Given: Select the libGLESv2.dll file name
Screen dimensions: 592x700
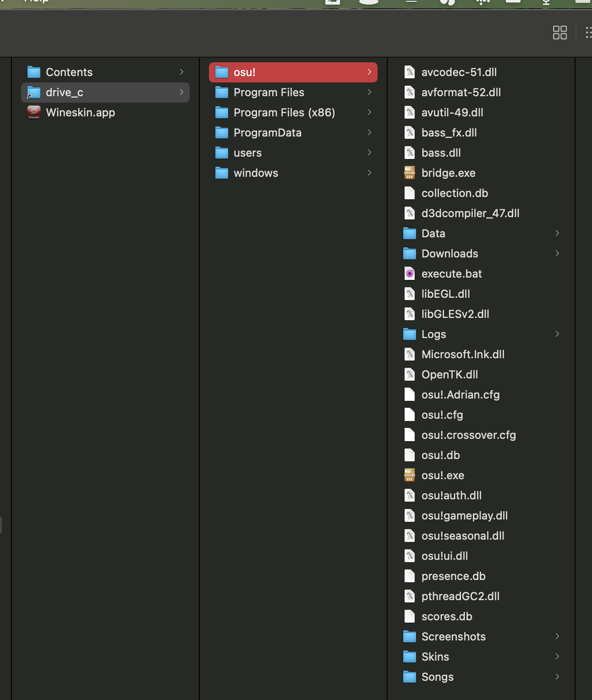Looking at the screenshot, I should tap(455, 314).
